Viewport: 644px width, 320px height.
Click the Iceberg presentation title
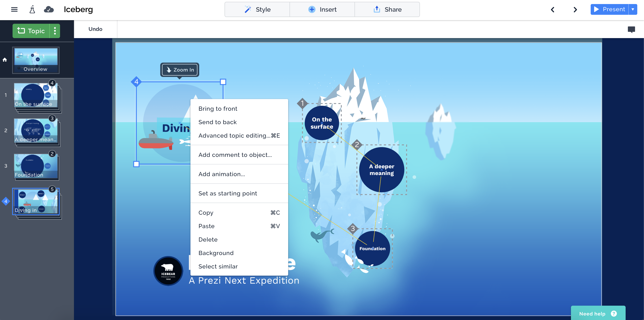click(78, 9)
